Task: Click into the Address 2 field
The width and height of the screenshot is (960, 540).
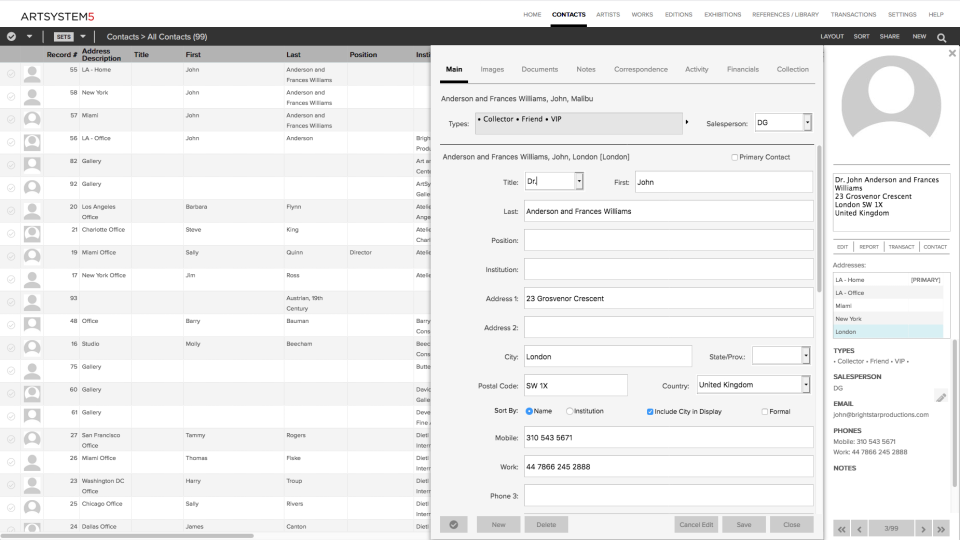Action: pos(669,328)
